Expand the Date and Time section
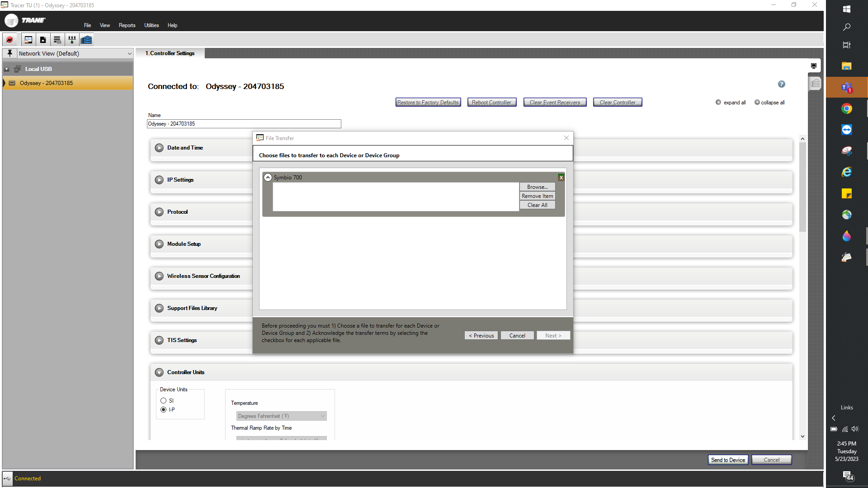The height and width of the screenshot is (488, 868). click(x=159, y=148)
